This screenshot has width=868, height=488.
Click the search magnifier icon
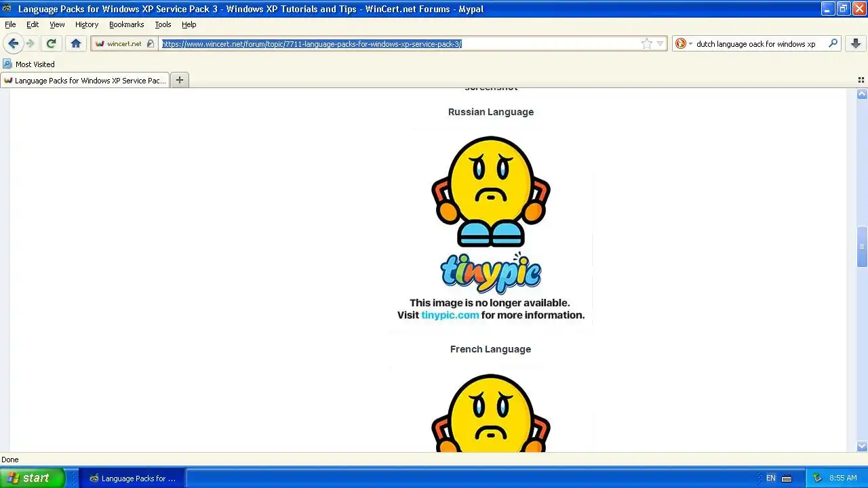tap(833, 43)
